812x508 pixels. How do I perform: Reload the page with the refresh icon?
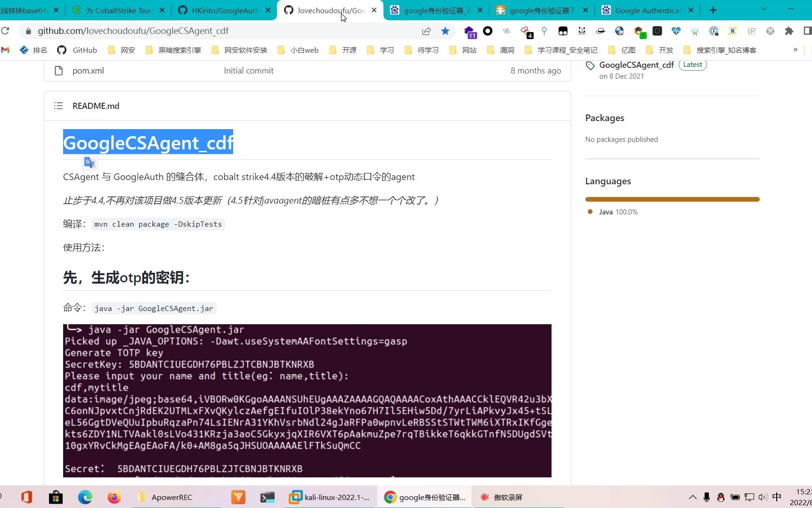tap(5, 31)
